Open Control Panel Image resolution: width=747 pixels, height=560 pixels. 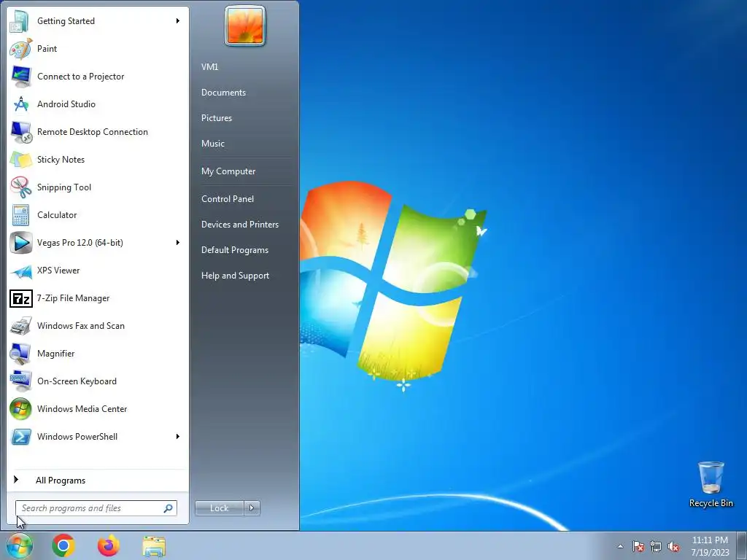228,198
